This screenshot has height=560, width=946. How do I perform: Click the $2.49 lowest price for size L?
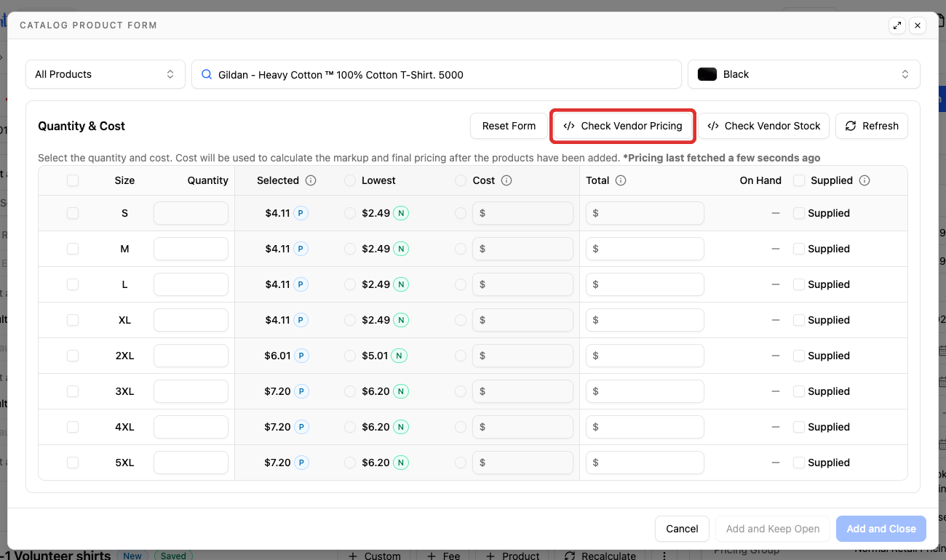[375, 284]
